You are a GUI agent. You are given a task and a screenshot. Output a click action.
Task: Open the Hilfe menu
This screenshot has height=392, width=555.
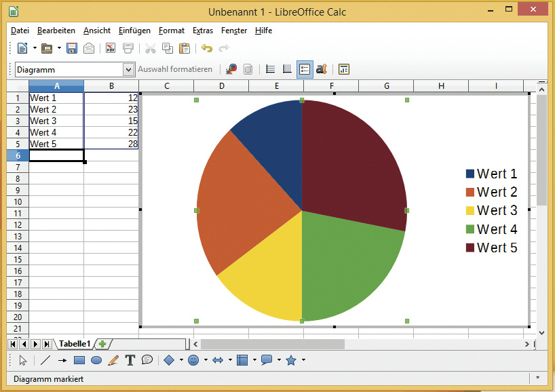click(x=264, y=31)
